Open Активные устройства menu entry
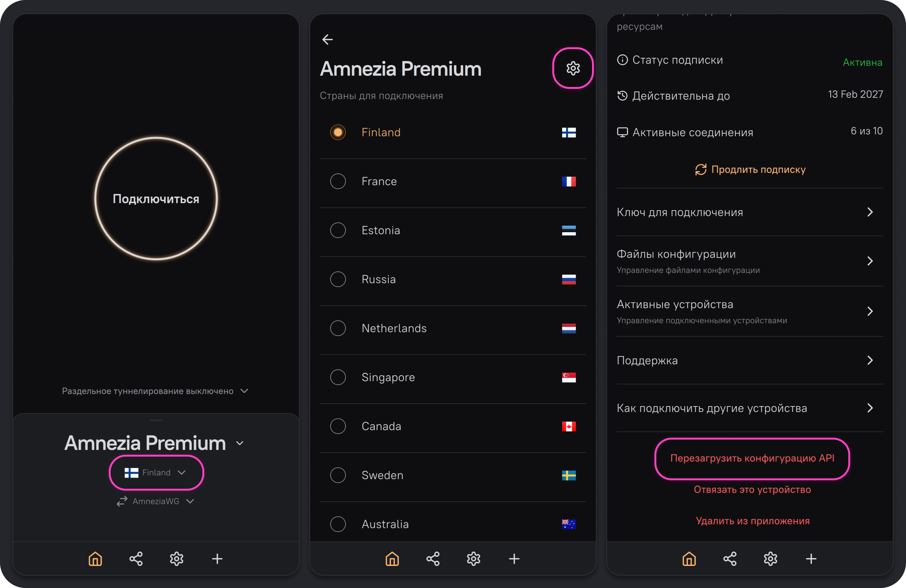The height and width of the screenshot is (588, 906). [750, 311]
